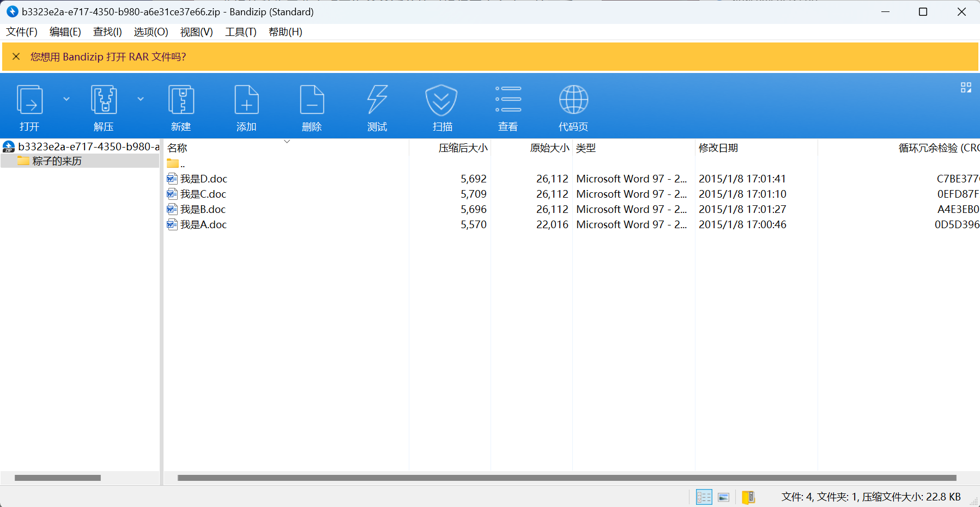
Task: Select the parent folder ".." entry
Action: (176, 163)
